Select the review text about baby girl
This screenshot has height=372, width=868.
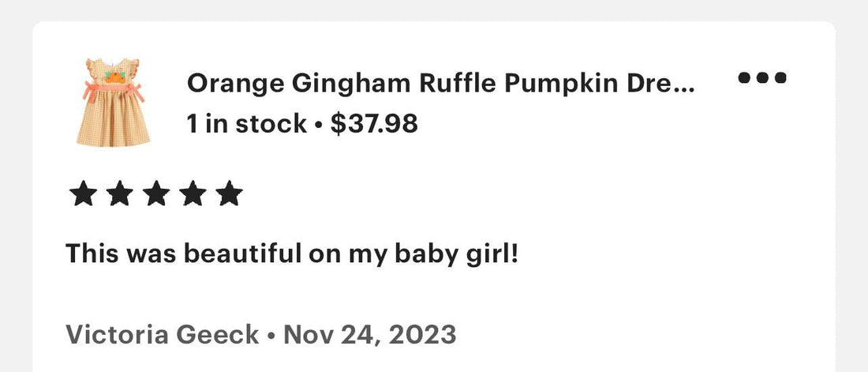coord(292,254)
